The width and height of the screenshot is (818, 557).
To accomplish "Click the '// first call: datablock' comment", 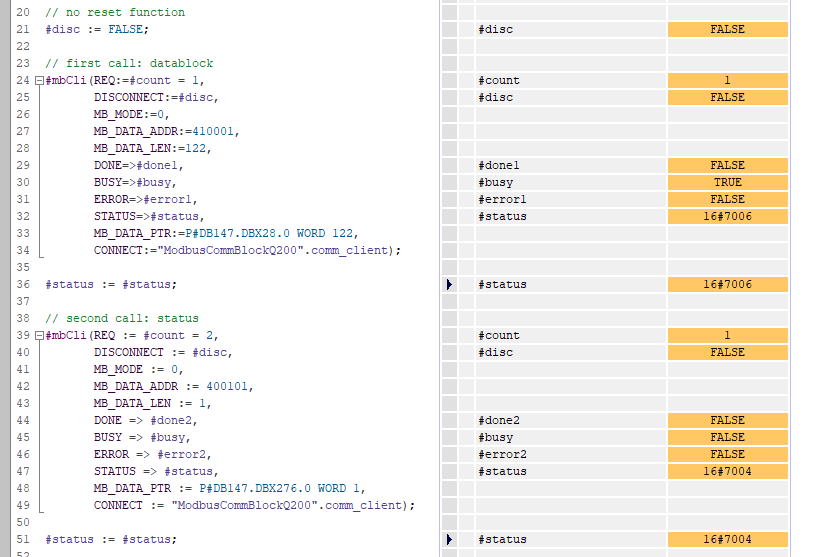I will coord(129,63).
